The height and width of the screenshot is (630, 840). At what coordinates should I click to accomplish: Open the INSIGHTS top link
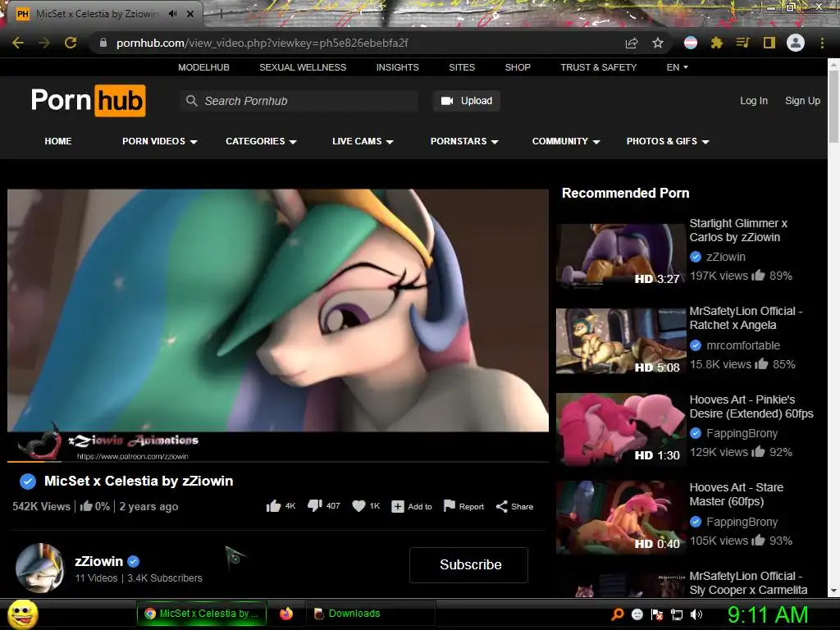(x=398, y=67)
